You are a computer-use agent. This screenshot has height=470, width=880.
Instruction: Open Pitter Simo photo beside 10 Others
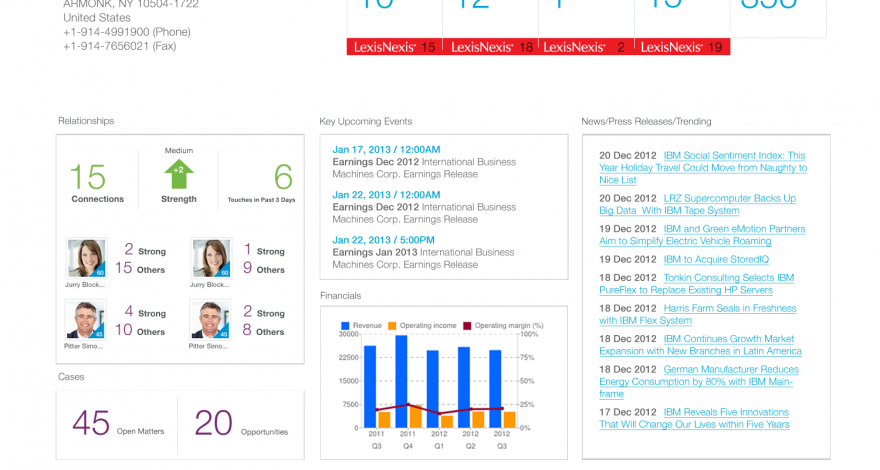point(86,320)
